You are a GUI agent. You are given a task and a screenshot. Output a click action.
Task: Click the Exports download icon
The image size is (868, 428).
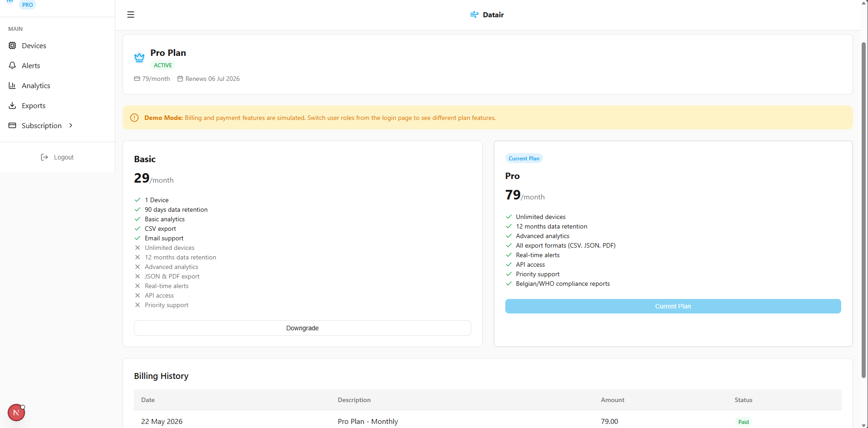click(12, 105)
